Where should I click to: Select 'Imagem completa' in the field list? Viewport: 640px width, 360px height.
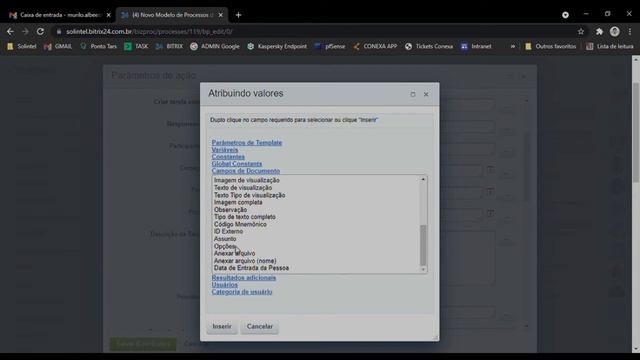tap(238, 202)
